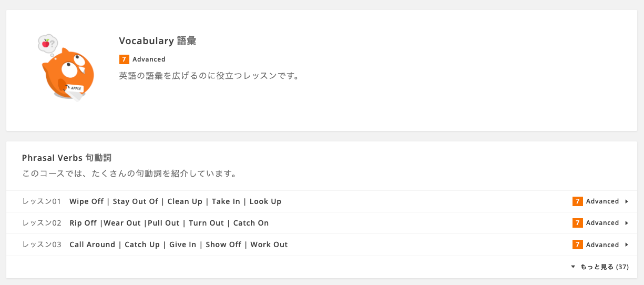
Task: Open lesson Wipe Off | Stay Out Of
Action: point(322,201)
